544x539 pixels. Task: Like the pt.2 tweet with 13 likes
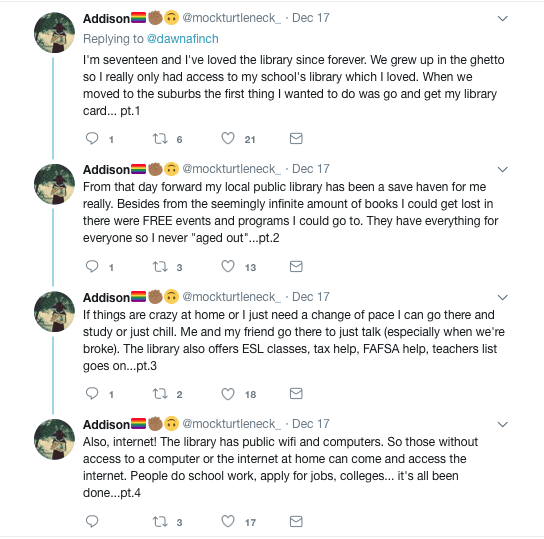pyautogui.click(x=228, y=266)
